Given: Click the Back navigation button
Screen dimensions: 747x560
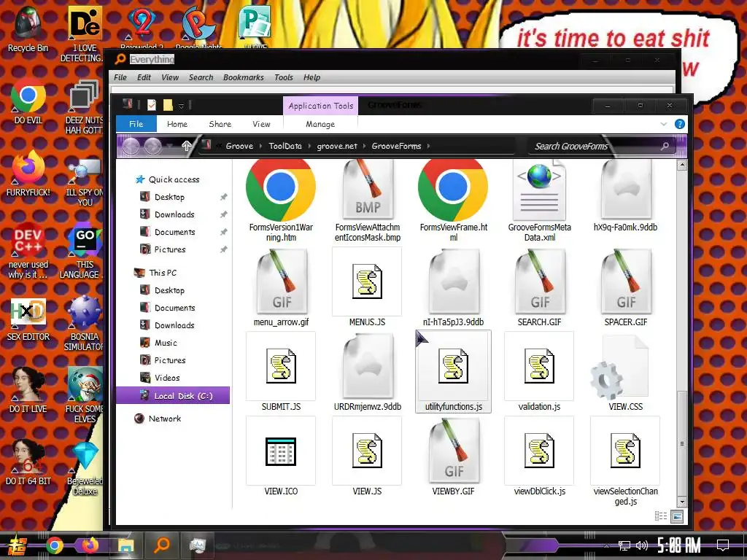Looking at the screenshot, I should click(131, 146).
